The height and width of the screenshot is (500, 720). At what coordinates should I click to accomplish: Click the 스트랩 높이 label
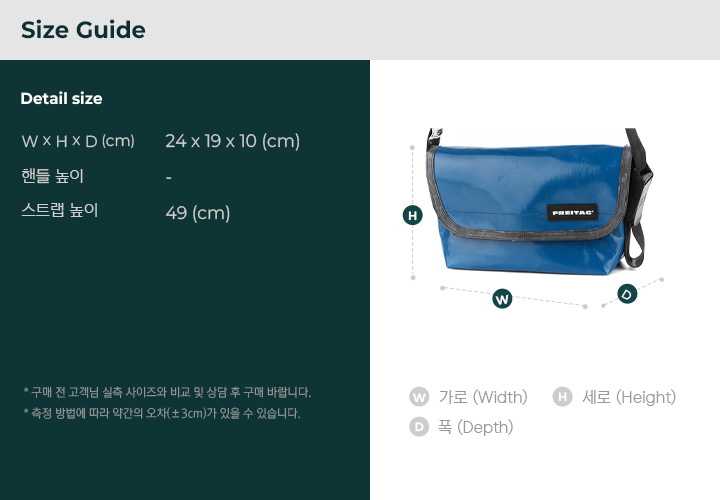60,210
